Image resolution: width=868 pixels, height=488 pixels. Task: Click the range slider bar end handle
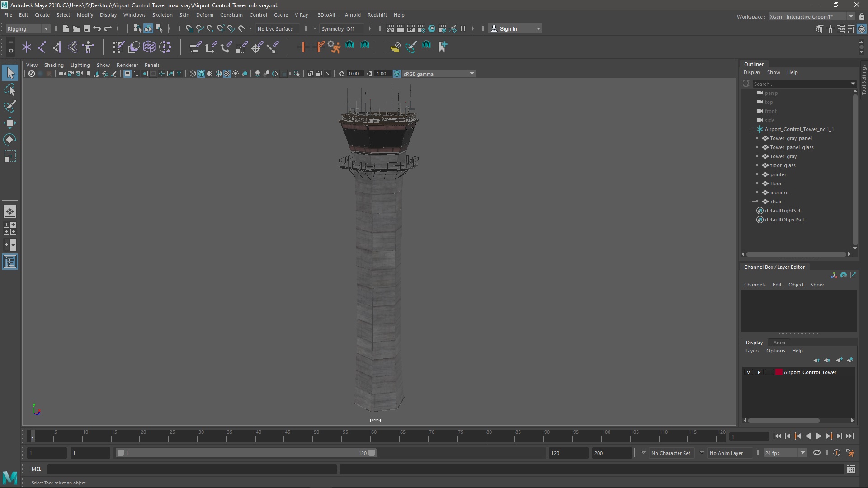click(x=372, y=453)
